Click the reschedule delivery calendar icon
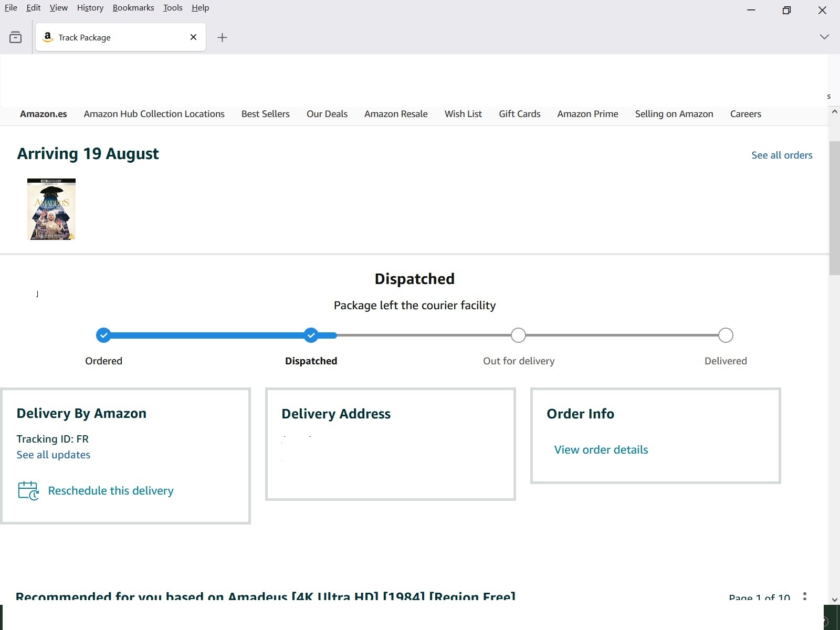Screen dimensions: 840x630 click(x=28, y=490)
